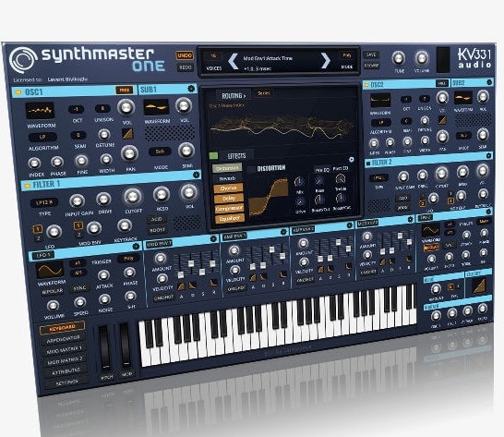Click the velocity curve ramp icon
The height and width of the screenshot is (437, 504).
pyautogui.click(x=478, y=285)
